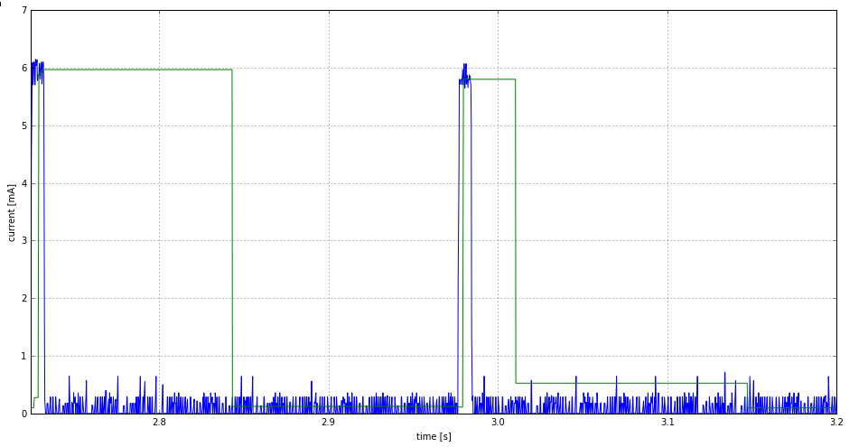Click the x-axis tick label 3.1
Viewport: 868px width, 447px height.
coord(667,423)
